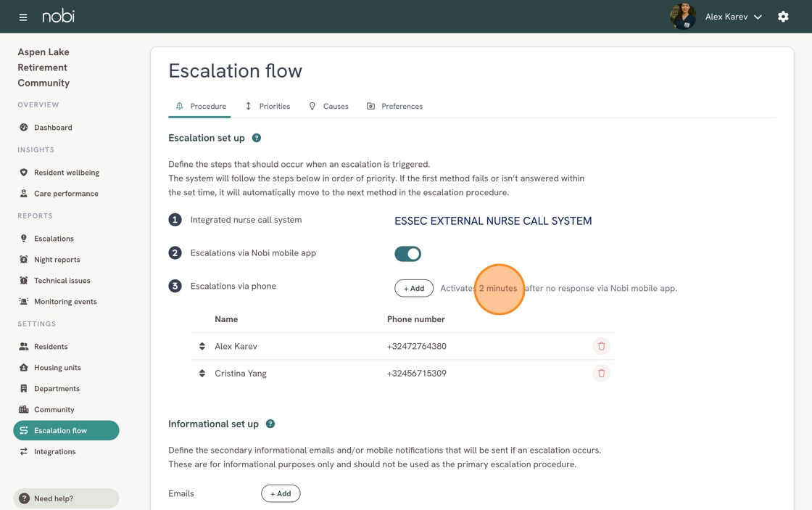Click the Monitoring events icon in the sidebar
The width and height of the screenshot is (812, 510).
tap(23, 302)
